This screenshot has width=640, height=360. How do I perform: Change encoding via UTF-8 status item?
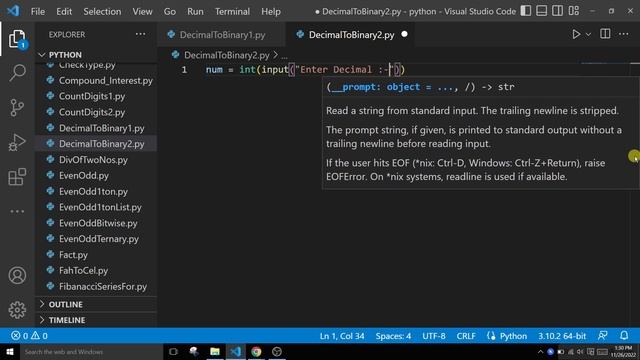(433, 336)
